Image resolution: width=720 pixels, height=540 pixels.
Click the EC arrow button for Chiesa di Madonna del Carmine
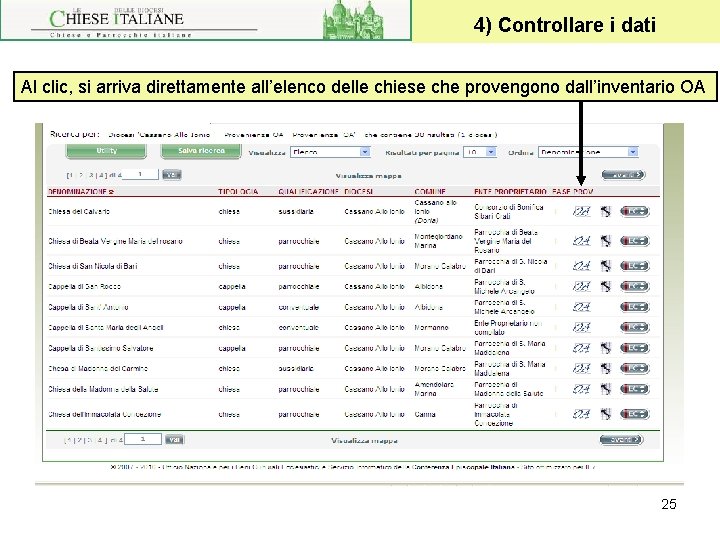pyautogui.click(x=635, y=368)
